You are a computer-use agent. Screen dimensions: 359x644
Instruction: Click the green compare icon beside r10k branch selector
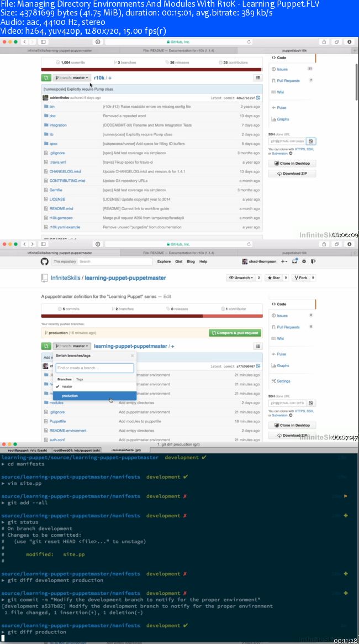pos(46,77)
